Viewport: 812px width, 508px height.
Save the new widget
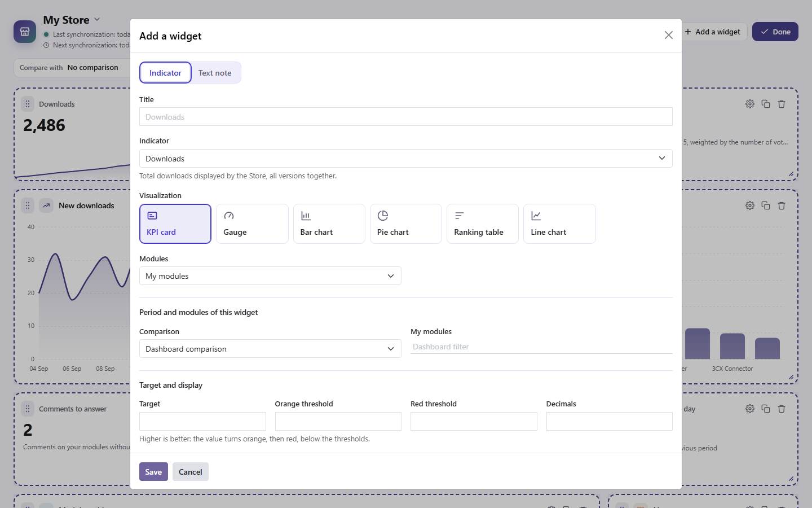click(x=153, y=472)
